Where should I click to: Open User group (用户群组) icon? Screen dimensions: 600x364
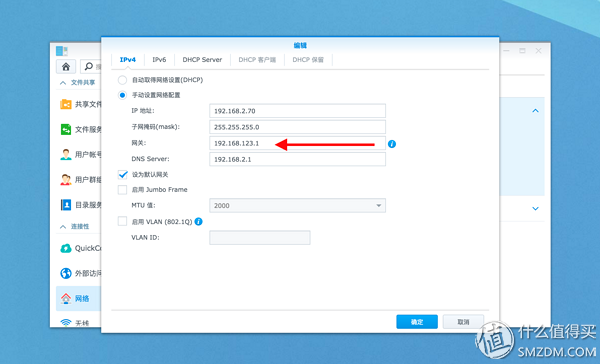(x=66, y=180)
